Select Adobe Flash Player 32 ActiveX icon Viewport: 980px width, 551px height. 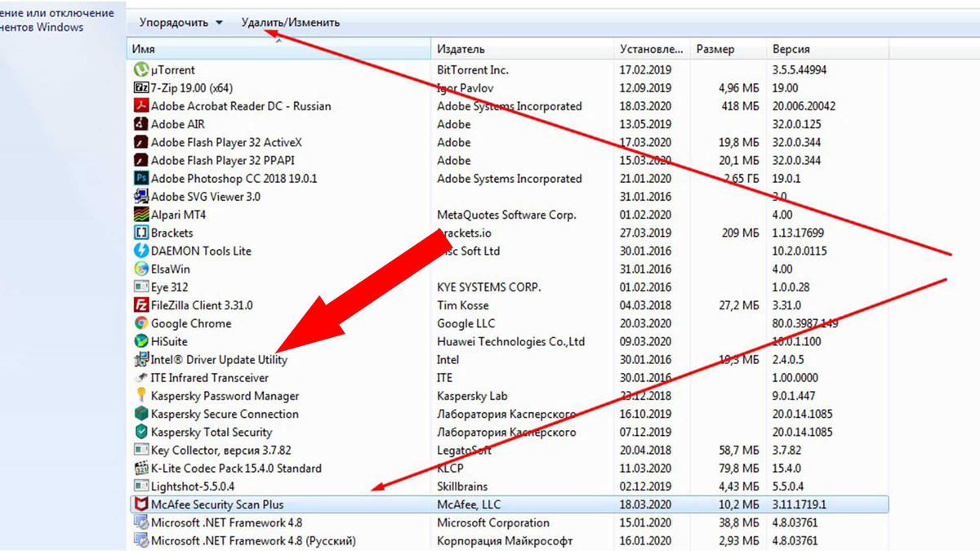[x=140, y=142]
